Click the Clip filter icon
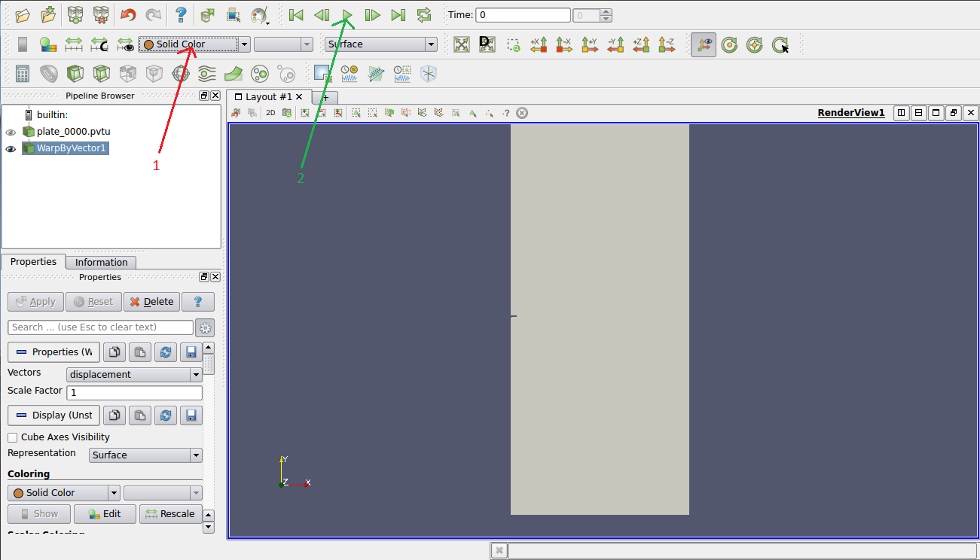The image size is (980, 560). (75, 74)
